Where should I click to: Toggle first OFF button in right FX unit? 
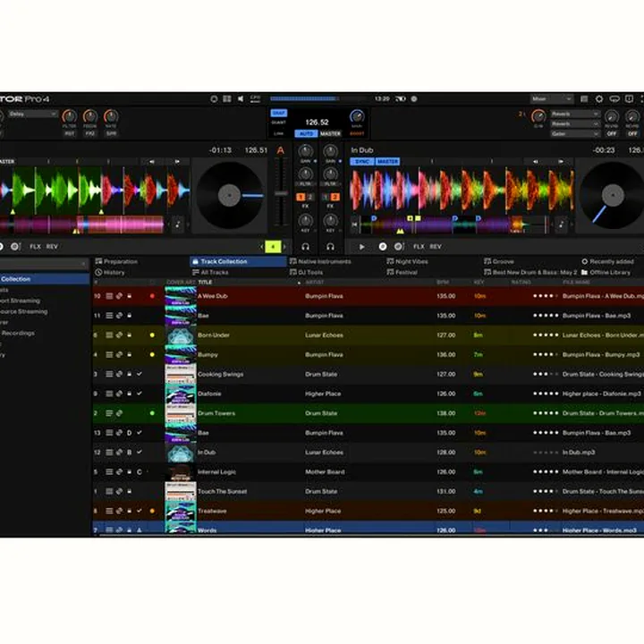pos(612,133)
